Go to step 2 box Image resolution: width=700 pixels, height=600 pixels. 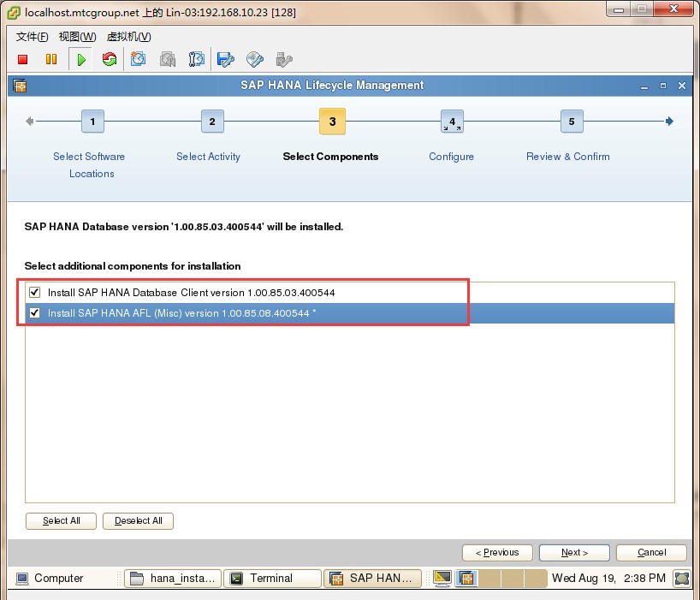tap(212, 122)
